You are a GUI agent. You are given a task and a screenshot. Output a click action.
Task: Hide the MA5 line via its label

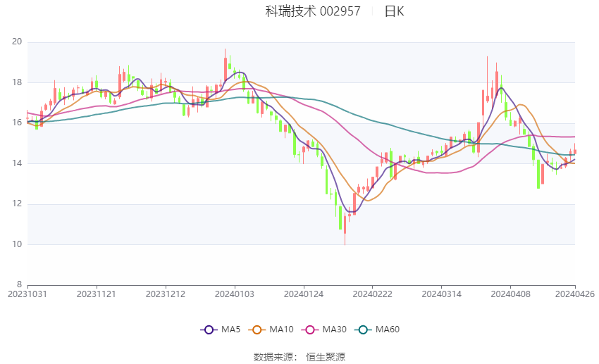(230, 330)
